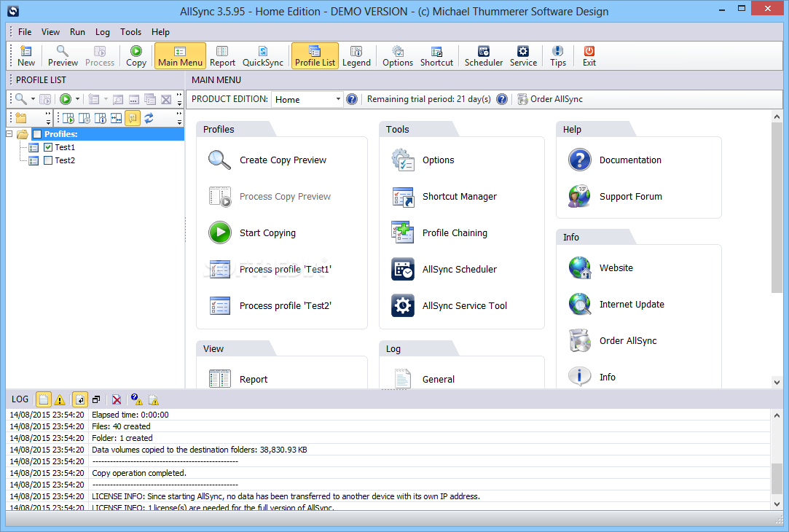Open the Scheduler from the toolbar
This screenshot has height=532, width=789.
(484, 56)
